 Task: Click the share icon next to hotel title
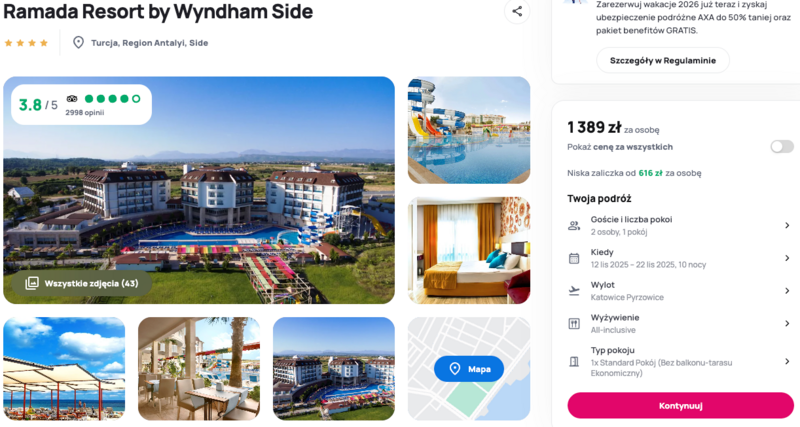[x=517, y=11]
